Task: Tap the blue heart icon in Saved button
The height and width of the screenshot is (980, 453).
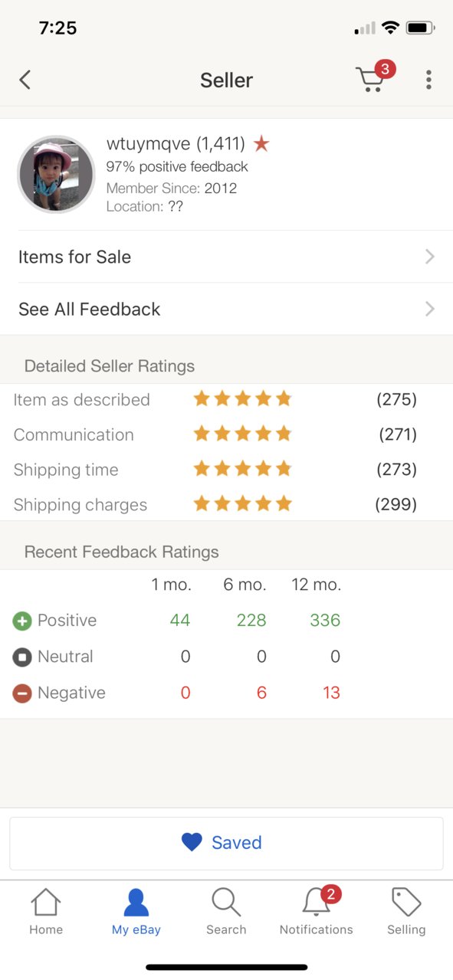Action: (192, 843)
